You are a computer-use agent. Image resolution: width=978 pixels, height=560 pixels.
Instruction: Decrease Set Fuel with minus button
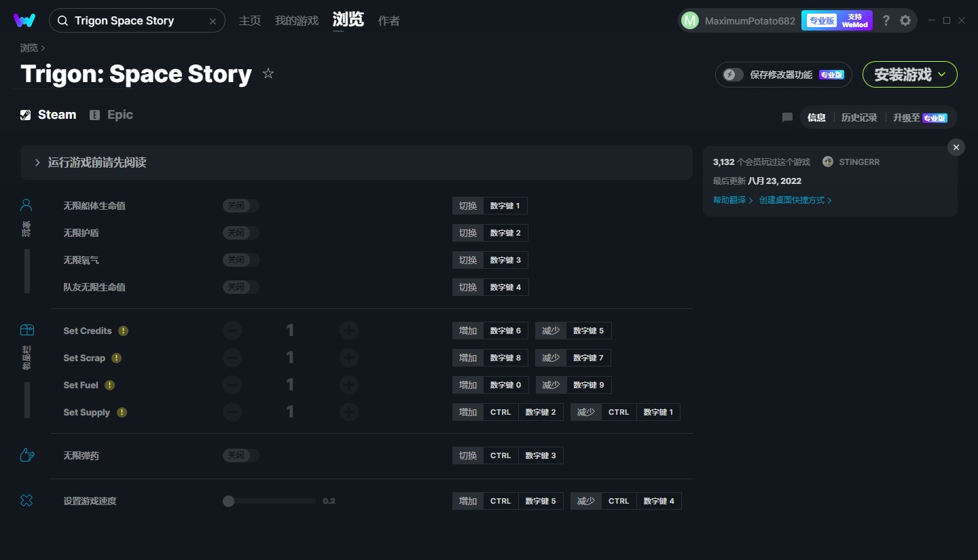click(232, 385)
